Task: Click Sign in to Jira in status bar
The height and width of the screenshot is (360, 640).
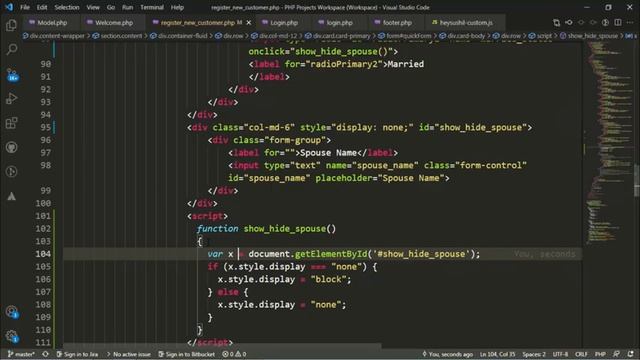Action: coord(77,354)
